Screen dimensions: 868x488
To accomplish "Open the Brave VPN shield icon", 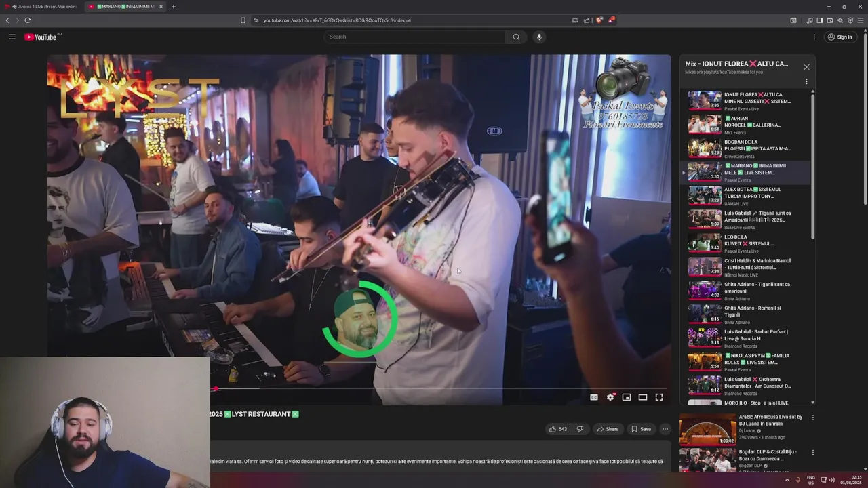I will pos(850,20).
